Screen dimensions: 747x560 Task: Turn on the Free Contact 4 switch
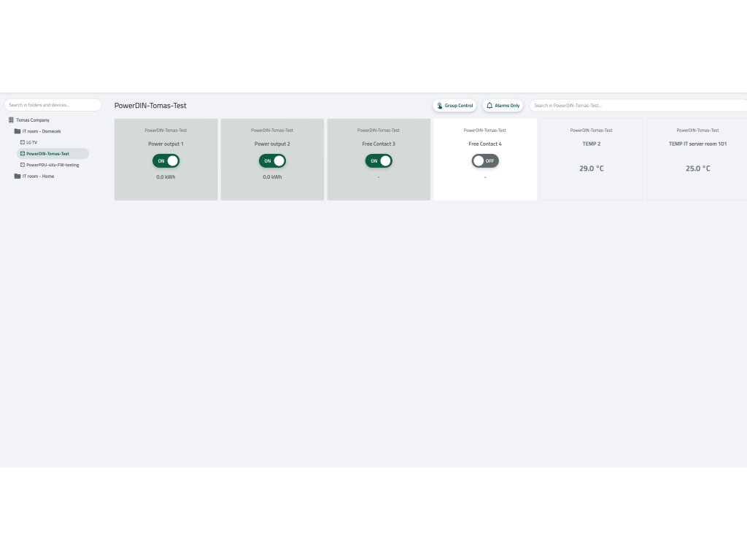[485, 161]
